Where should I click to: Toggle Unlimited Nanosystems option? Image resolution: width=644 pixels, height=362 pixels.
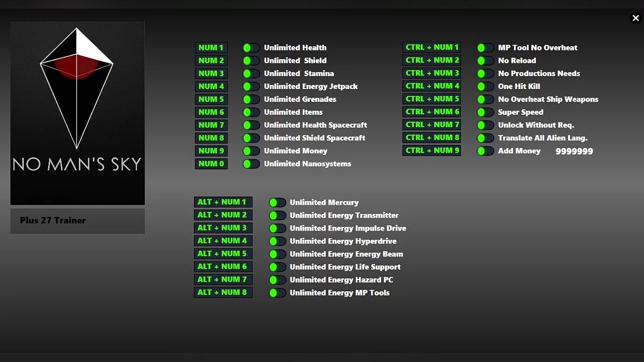[251, 164]
